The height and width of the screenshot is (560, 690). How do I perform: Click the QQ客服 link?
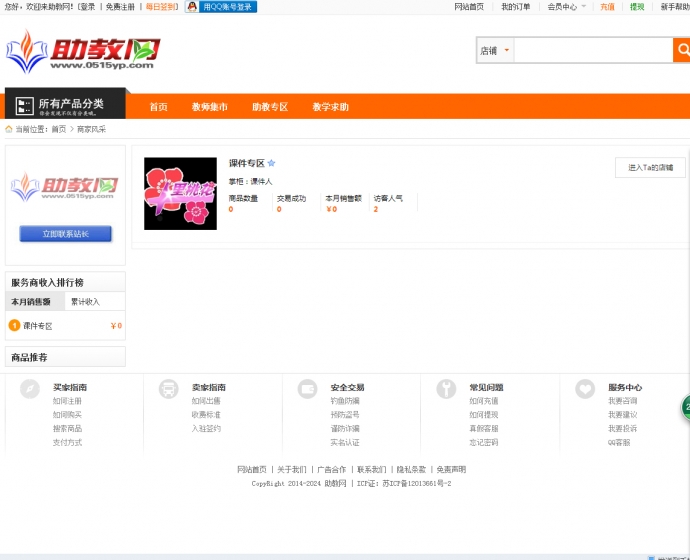(619, 443)
